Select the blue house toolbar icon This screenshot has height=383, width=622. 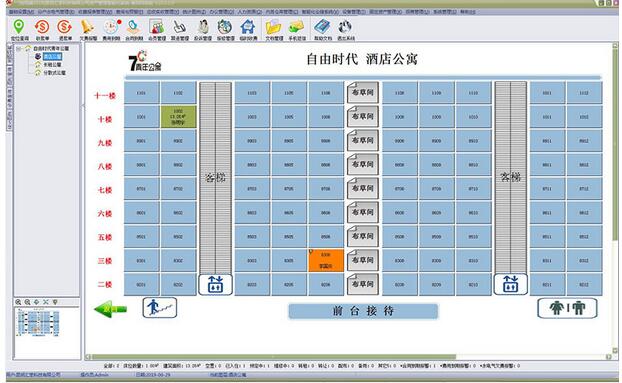click(248, 27)
